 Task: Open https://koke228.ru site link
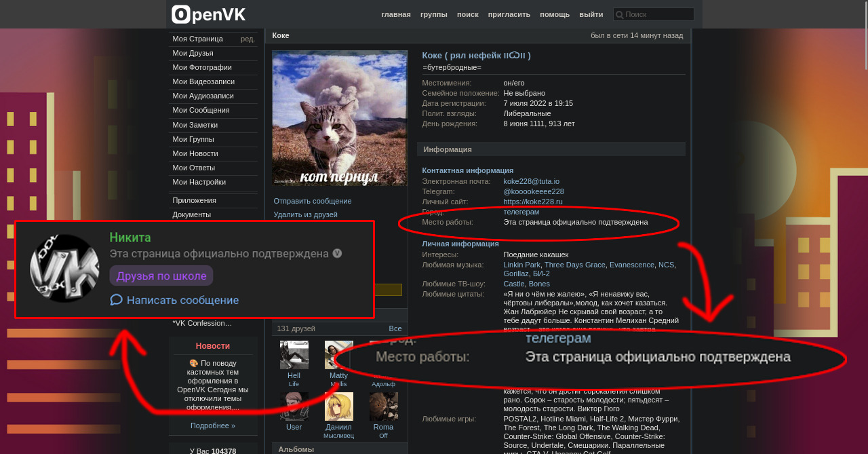pos(533,202)
